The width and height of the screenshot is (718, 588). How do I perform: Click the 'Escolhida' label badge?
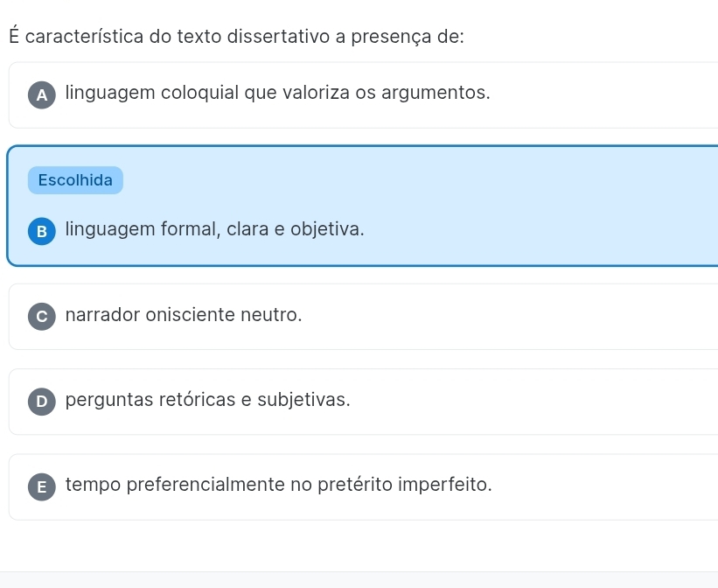pos(75,180)
